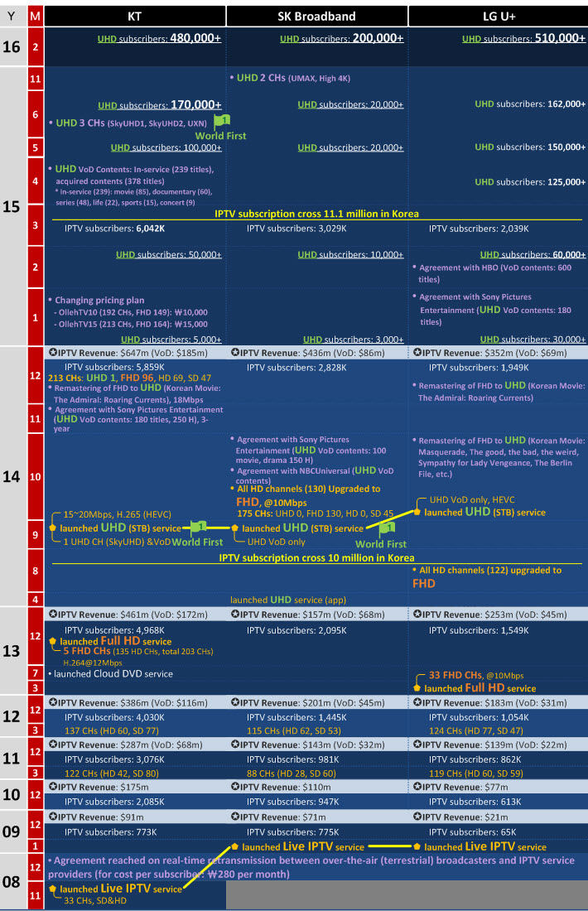Viewport: 588px width, 911px height.
Task: Select the KT column header
Action: click(135, 17)
